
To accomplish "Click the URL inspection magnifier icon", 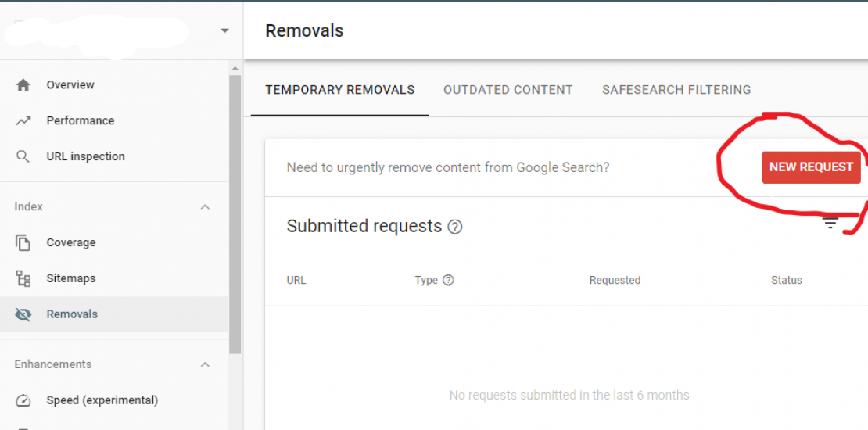I will (x=23, y=156).
